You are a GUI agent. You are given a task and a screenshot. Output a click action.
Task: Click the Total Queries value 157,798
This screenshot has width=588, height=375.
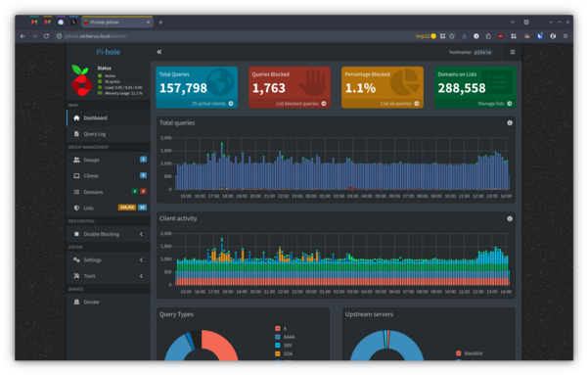tap(183, 88)
